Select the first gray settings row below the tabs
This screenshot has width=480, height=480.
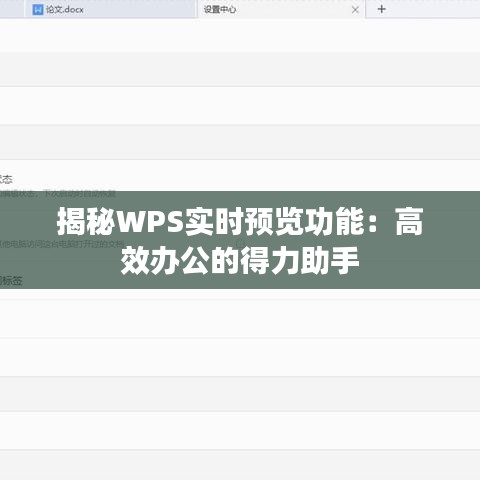pyautogui.click(x=240, y=69)
